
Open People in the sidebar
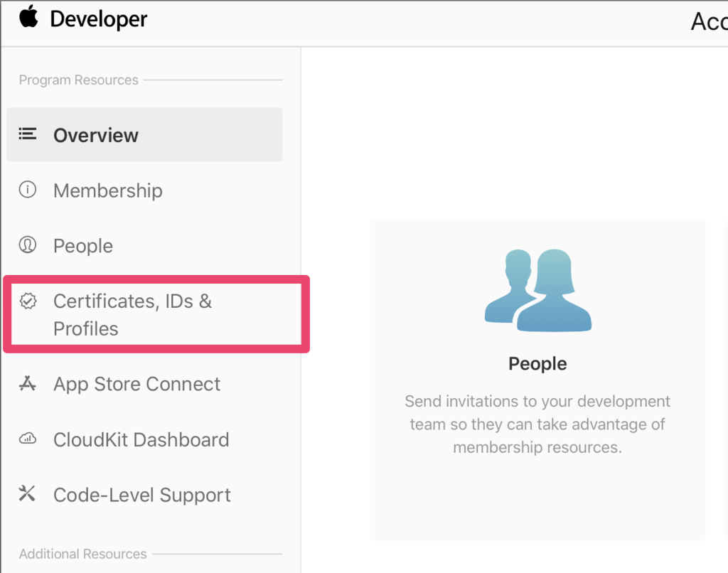click(83, 246)
